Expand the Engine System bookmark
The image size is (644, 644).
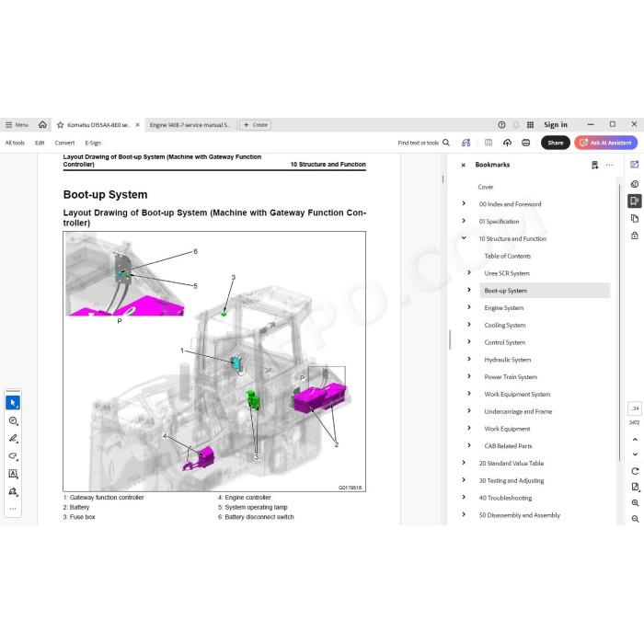tap(469, 306)
